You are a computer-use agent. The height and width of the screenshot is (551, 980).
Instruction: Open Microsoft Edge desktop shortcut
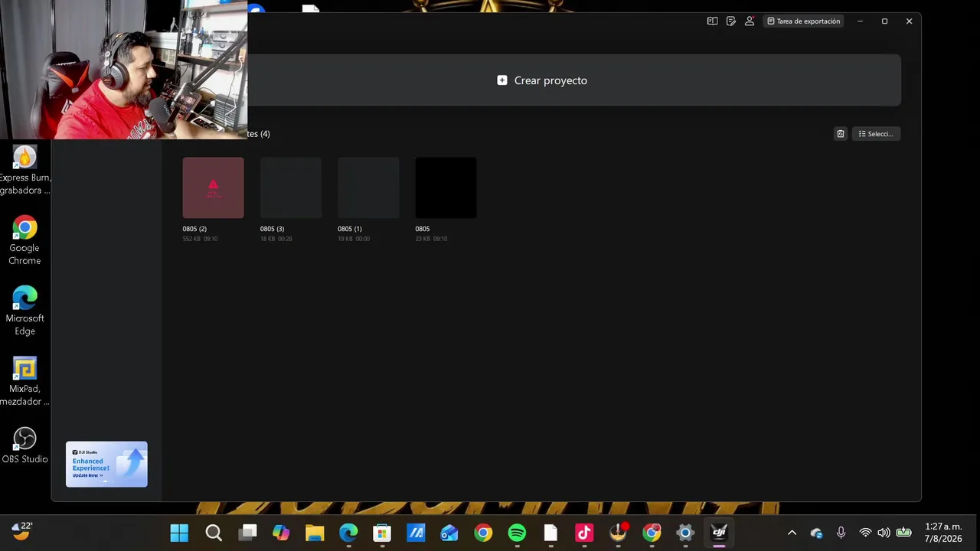(24, 311)
